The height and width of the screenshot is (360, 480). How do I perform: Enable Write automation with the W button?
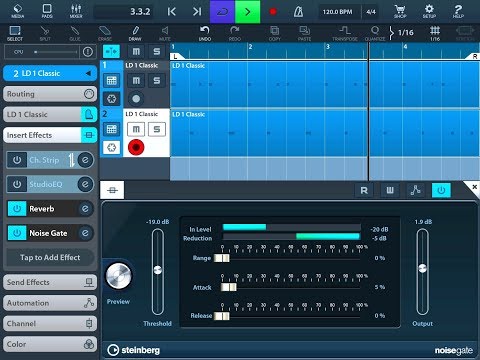coord(390,190)
